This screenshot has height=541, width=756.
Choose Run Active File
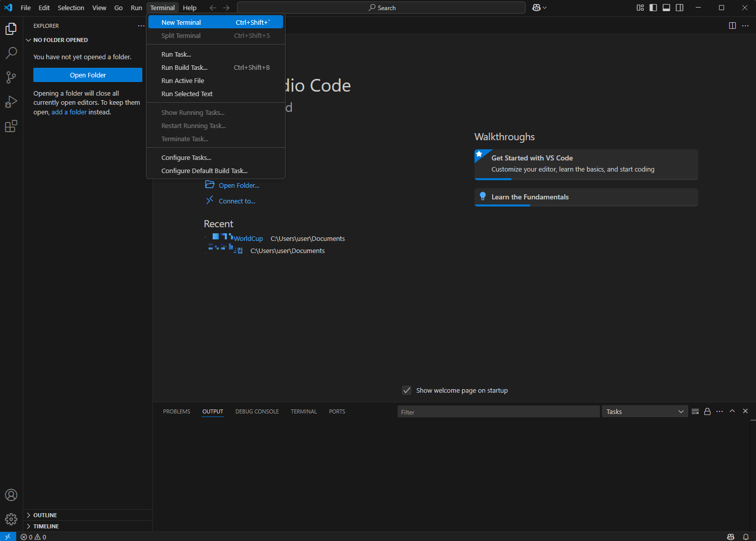216,80
